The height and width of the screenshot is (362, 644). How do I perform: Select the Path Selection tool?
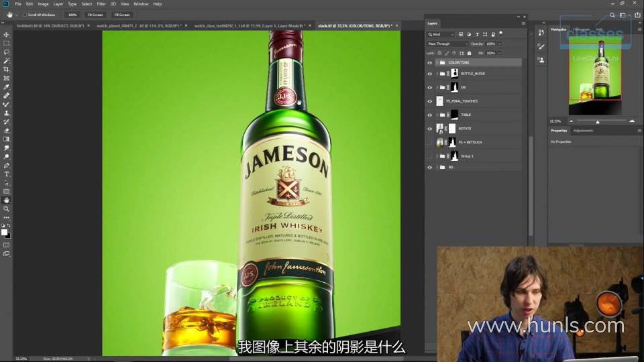click(x=6, y=183)
